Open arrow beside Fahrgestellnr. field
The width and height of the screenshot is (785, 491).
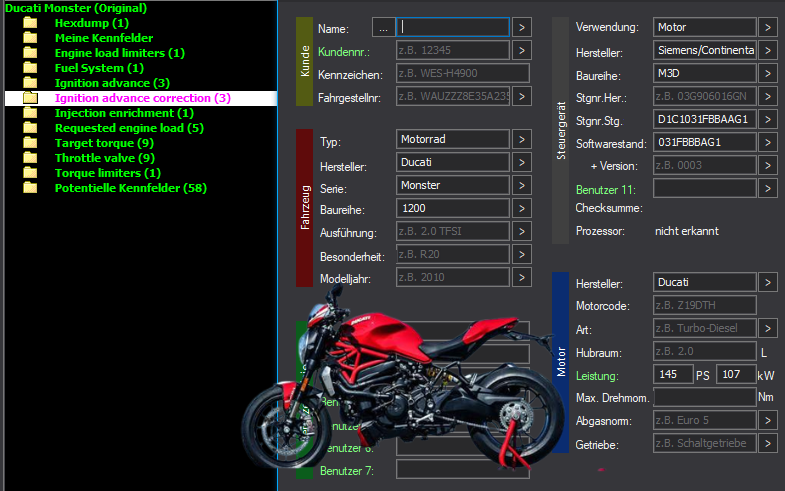point(522,97)
